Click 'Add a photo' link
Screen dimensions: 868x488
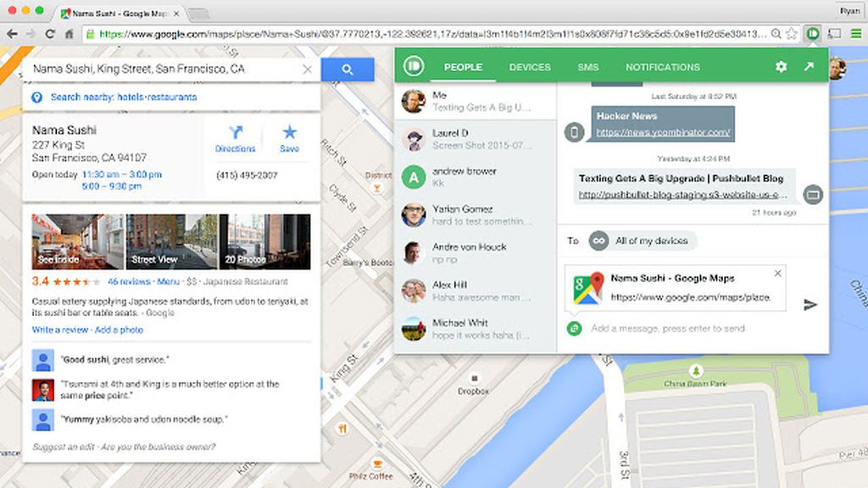click(119, 330)
